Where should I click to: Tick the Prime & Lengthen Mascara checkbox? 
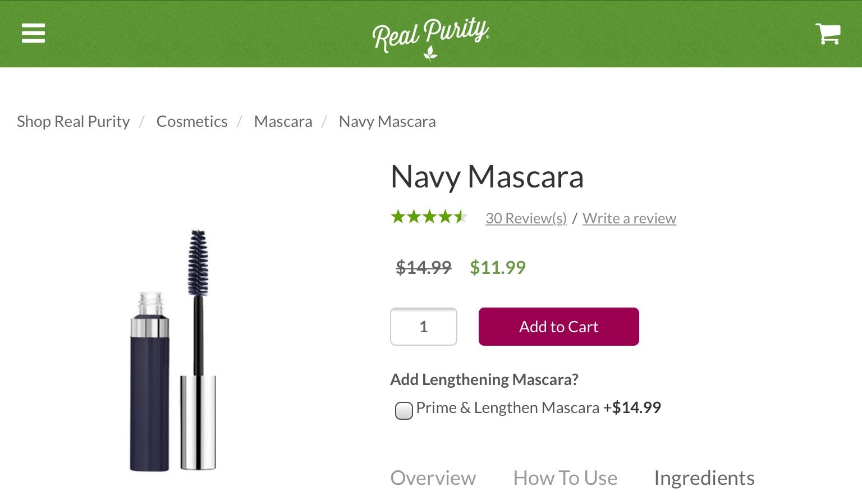404,411
